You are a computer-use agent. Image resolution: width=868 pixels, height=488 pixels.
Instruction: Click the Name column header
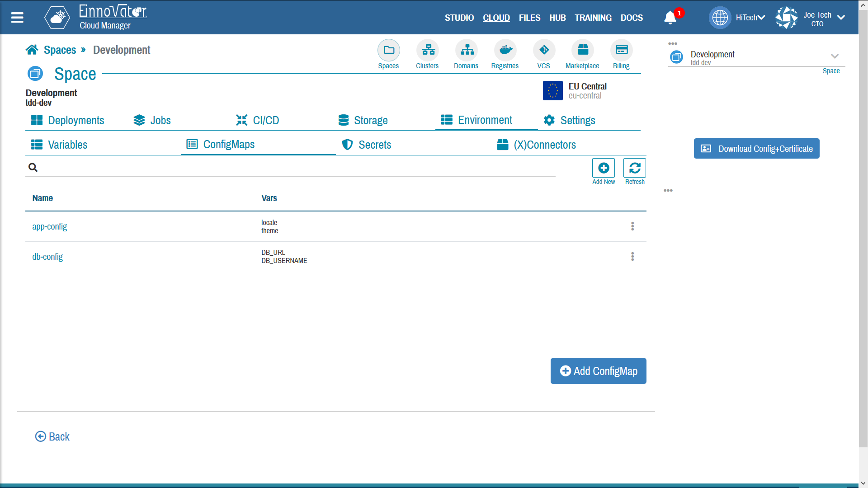[42, 198]
